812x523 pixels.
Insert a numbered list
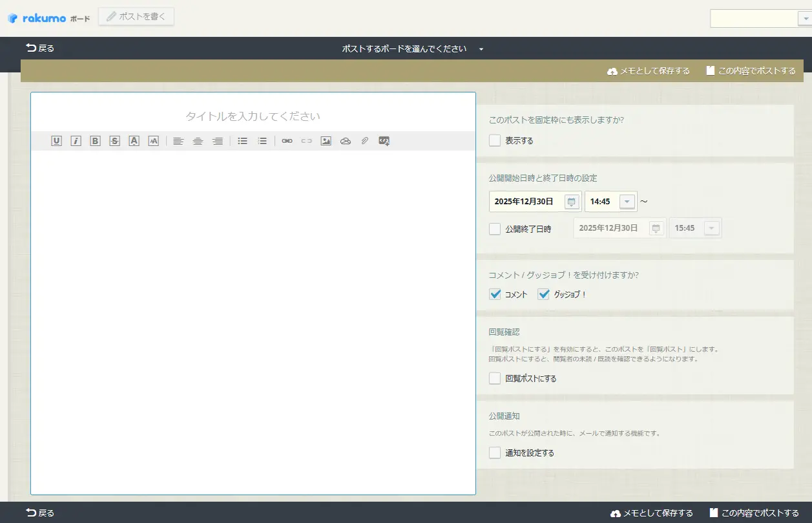(x=262, y=141)
